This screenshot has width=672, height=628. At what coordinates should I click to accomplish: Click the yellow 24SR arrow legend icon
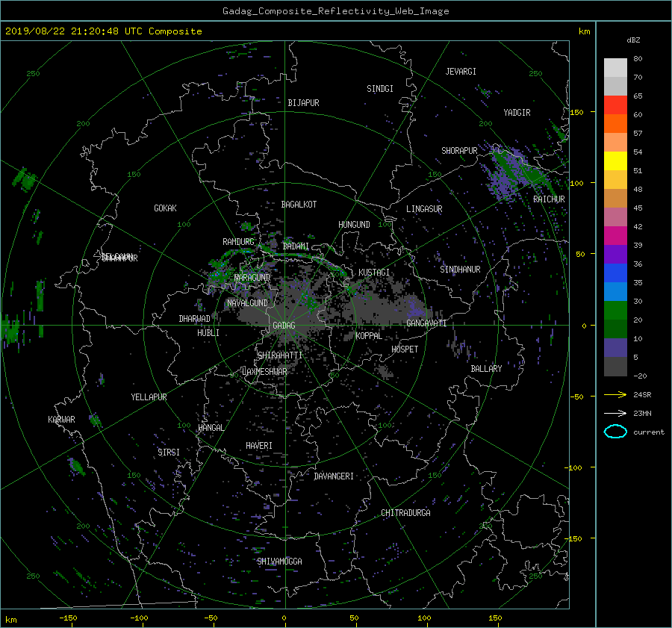615,394
